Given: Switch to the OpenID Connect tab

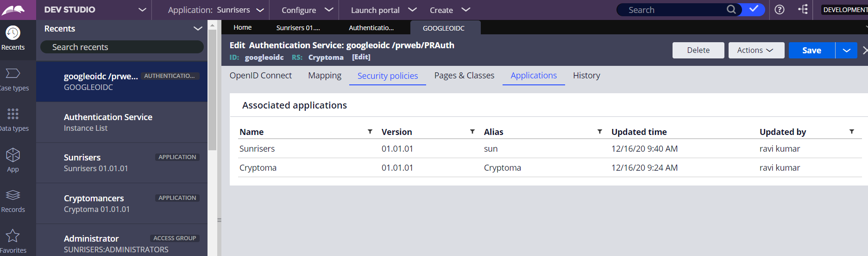Looking at the screenshot, I should (260, 76).
